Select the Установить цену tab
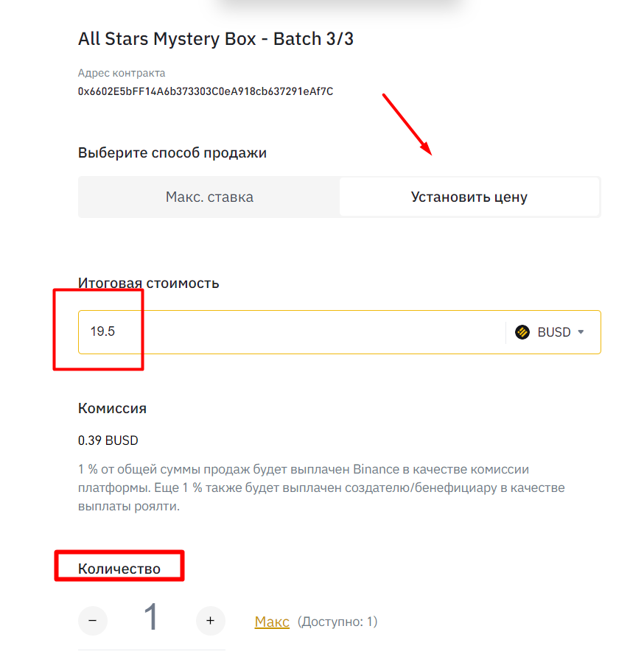This screenshot has width=644, height=654. (469, 197)
